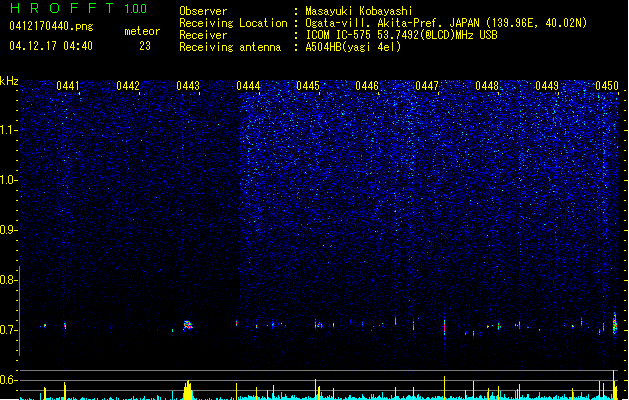Click the 0446 time marker
629x400 pixels.
(367, 86)
